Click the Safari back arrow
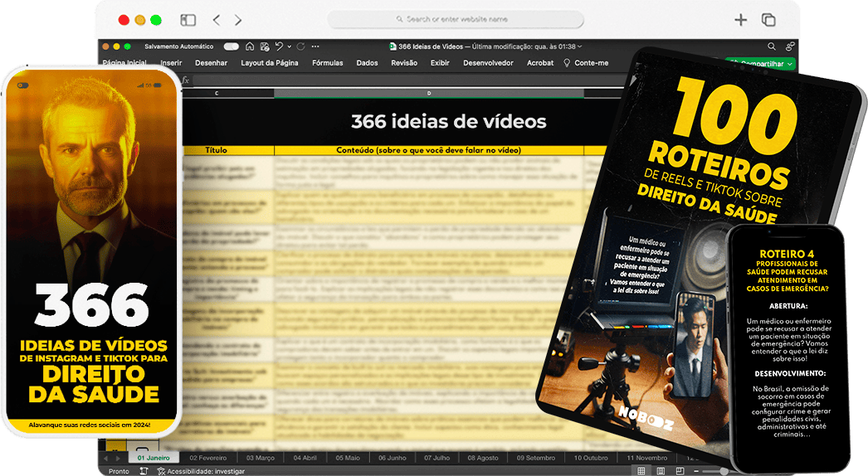The height and width of the screenshot is (476, 868). coord(217,20)
